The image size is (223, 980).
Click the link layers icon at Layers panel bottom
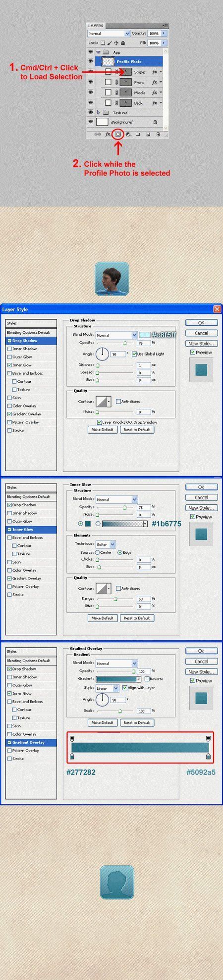click(x=98, y=134)
